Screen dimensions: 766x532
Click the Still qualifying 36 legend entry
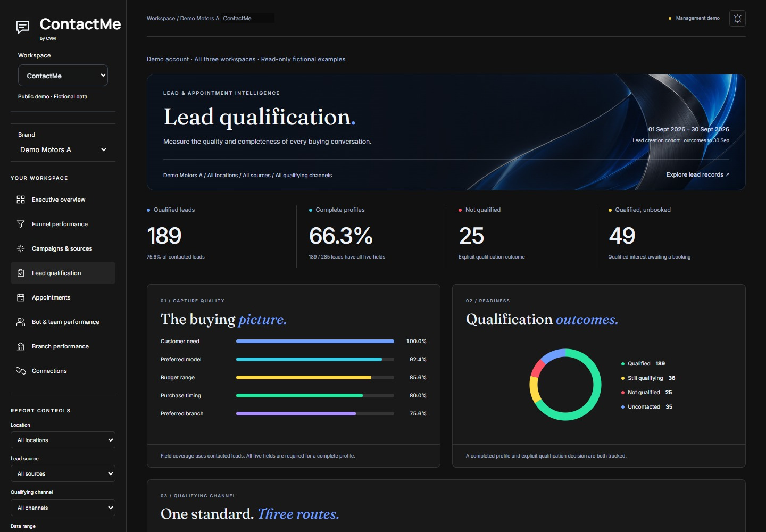[648, 378]
